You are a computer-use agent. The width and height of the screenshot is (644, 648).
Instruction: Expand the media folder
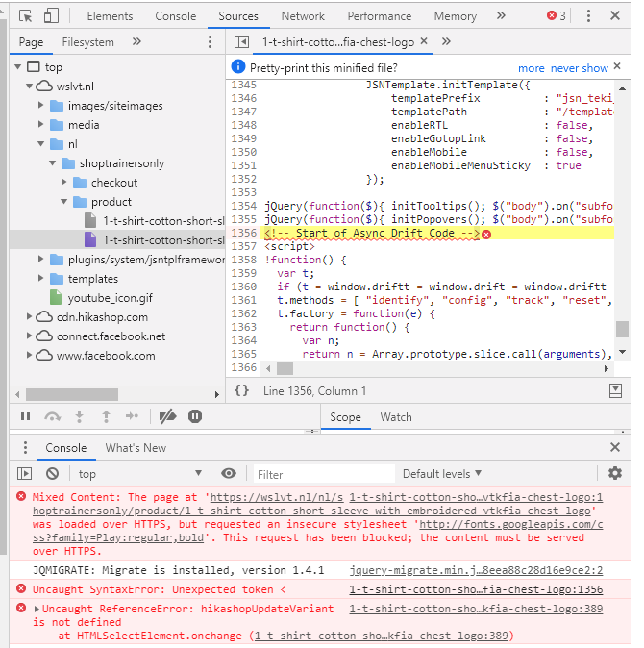click(x=40, y=124)
